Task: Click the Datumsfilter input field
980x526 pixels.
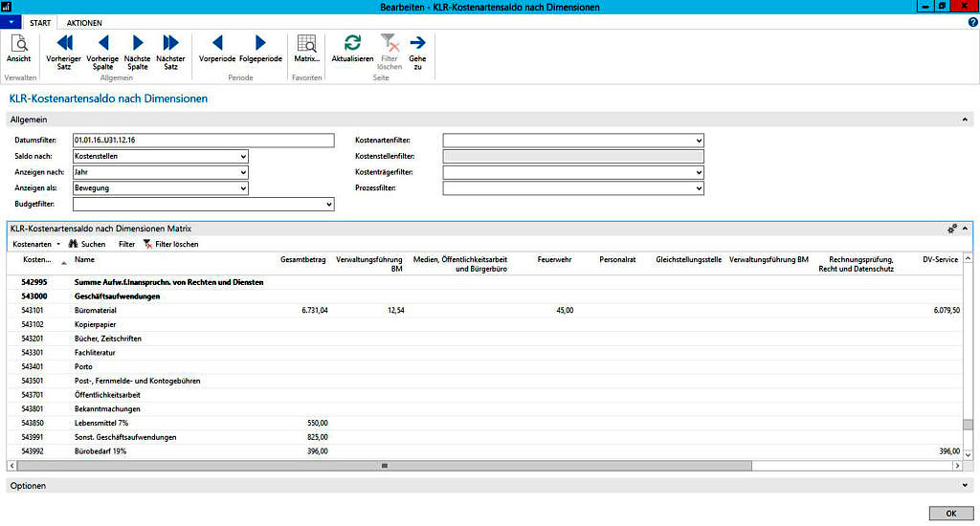Action: click(x=203, y=141)
